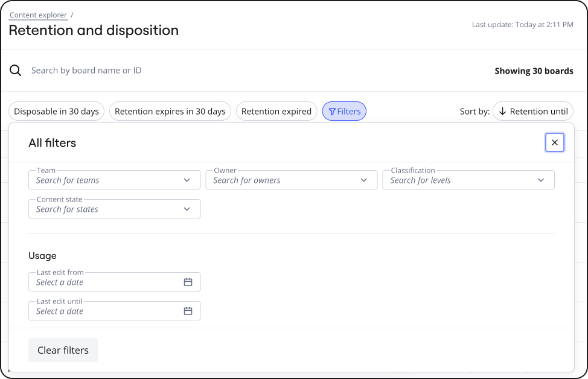Expand the Owner dropdown chevron
Screen dimensions: 588x379
(363, 180)
